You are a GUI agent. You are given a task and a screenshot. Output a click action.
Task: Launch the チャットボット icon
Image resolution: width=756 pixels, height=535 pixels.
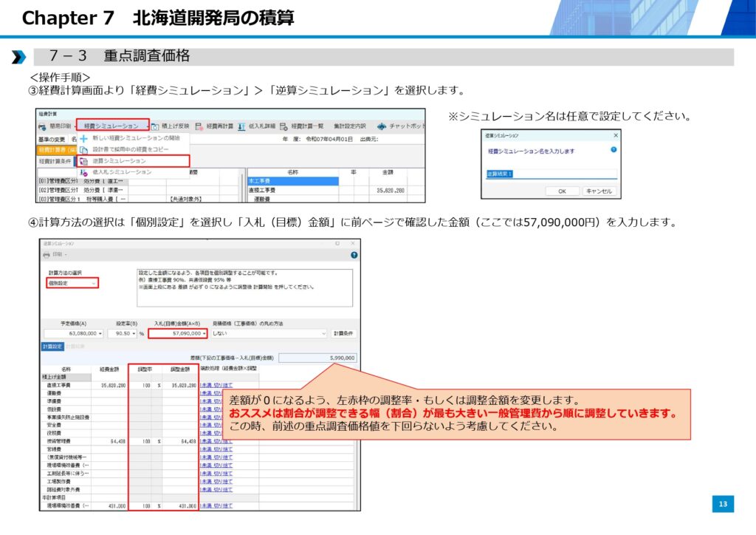point(381,126)
